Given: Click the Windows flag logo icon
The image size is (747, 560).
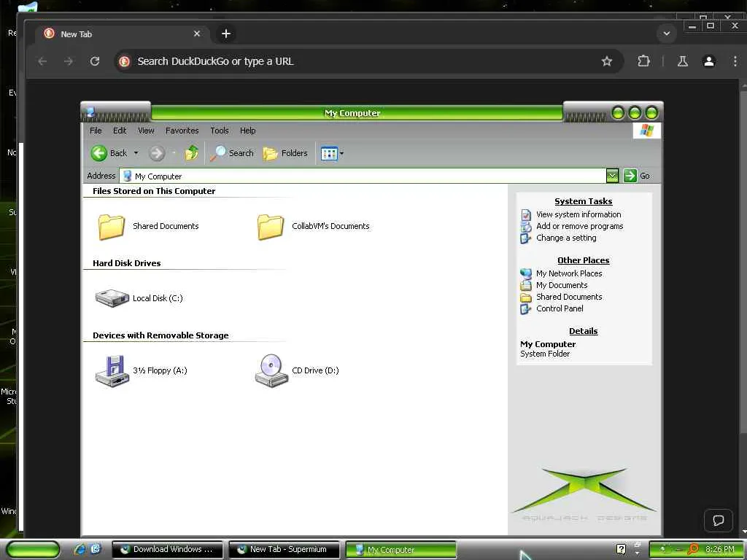Looking at the screenshot, I should tap(646, 130).
